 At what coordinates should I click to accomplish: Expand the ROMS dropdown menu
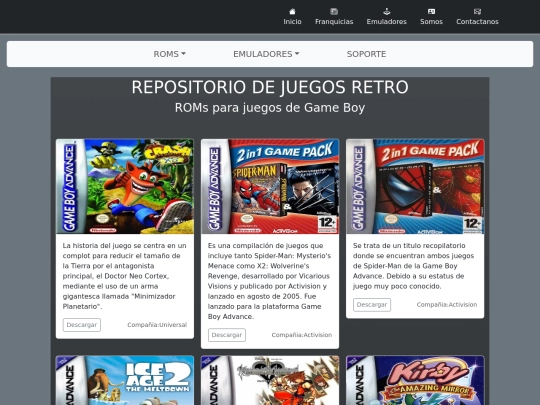(x=169, y=54)
